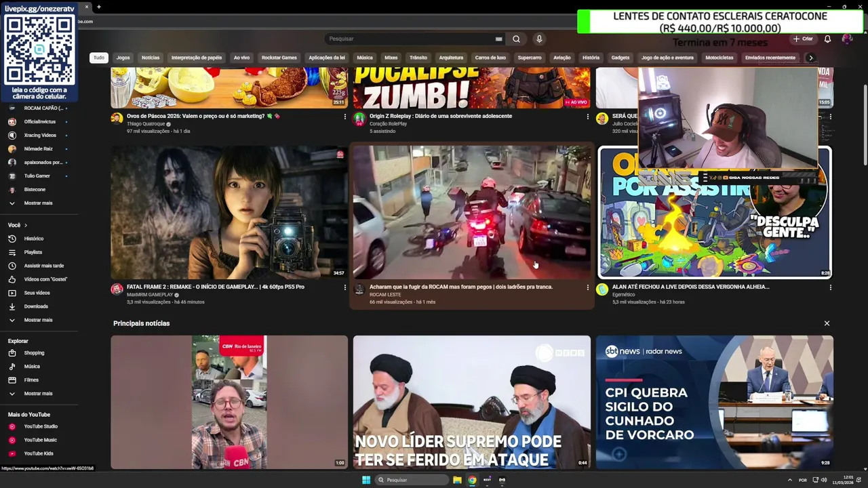Viewport: 868px width, 488px height.
Task: Open Chrome in the Windows taskbar
Action: pyautogui.click(x=472, y=480)
